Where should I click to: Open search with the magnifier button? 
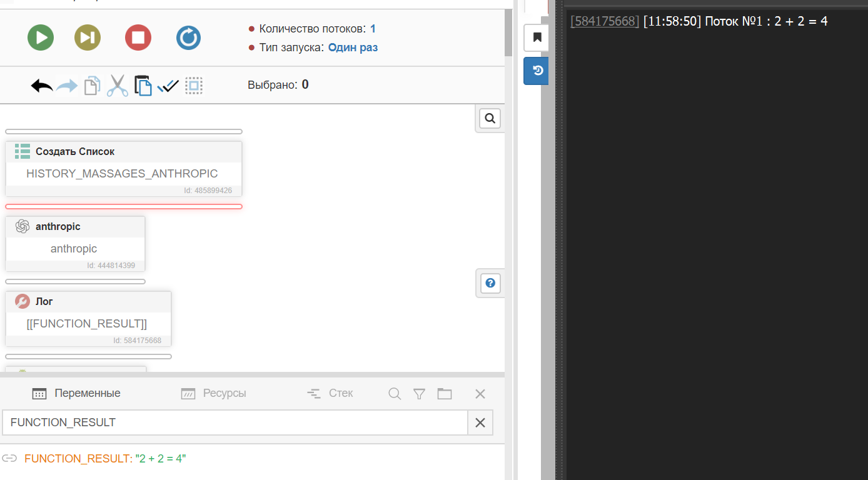[490, 118]
